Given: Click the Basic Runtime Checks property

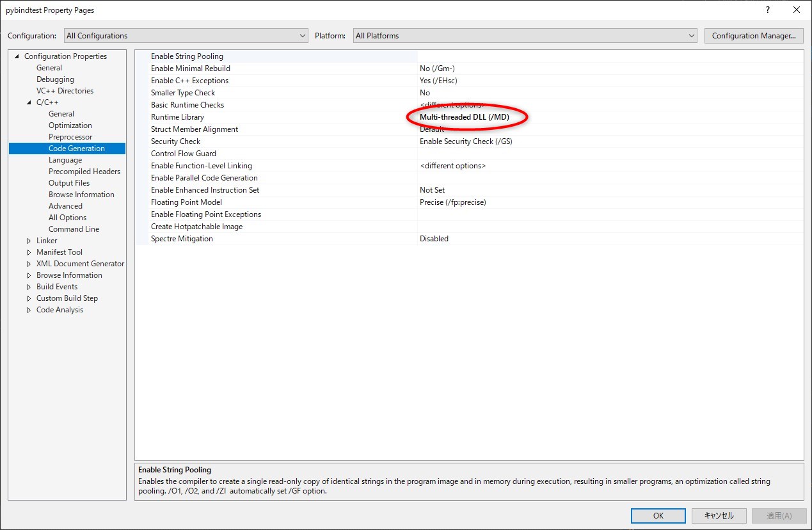Looking at the screenshot, I should point(187,105).
